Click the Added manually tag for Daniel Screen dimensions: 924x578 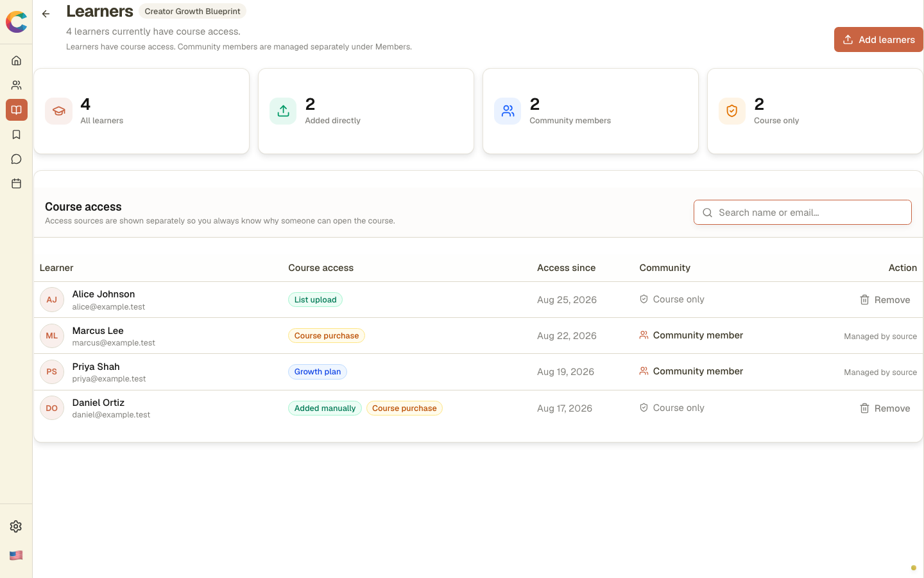[x=325, y=408]
